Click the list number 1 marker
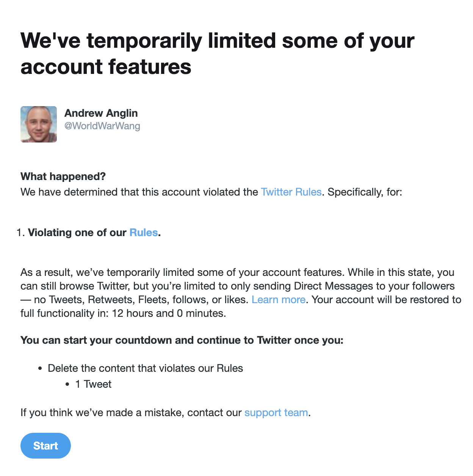Screen dimensions: 473x476 point(20,233)
